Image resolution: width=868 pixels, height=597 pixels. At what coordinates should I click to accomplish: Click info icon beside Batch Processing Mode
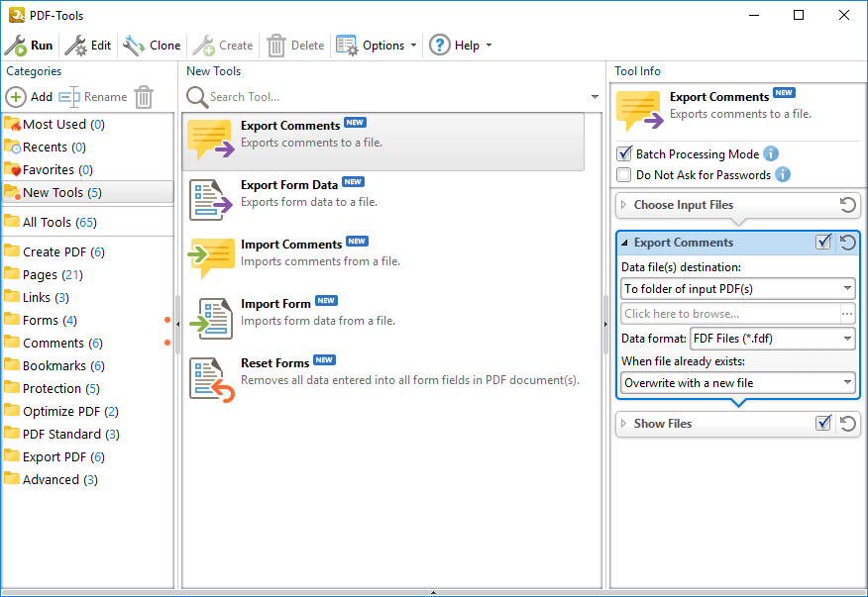[771, 154]
